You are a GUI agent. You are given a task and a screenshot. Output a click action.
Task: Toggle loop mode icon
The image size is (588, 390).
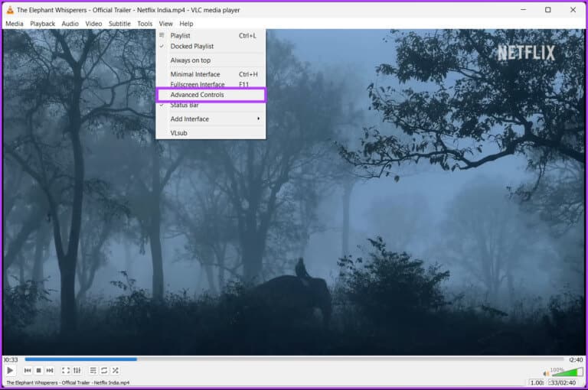pos(104,371)
